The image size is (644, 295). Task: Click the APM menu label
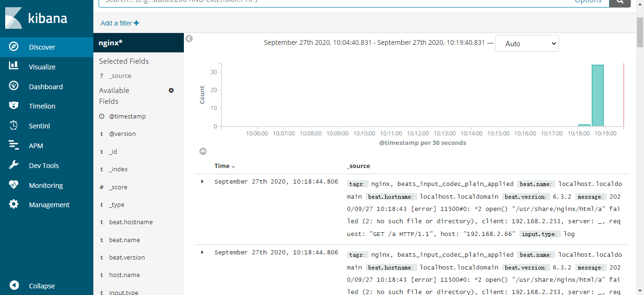(36, 146)
